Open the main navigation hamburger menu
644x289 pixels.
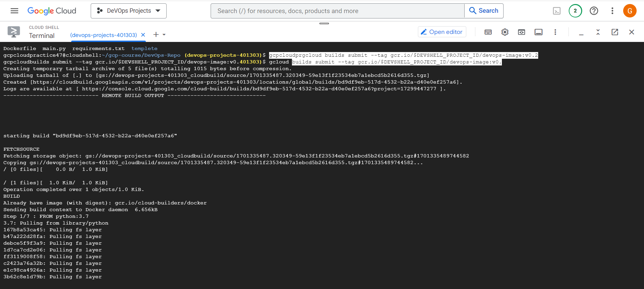[x=14, y=11]
